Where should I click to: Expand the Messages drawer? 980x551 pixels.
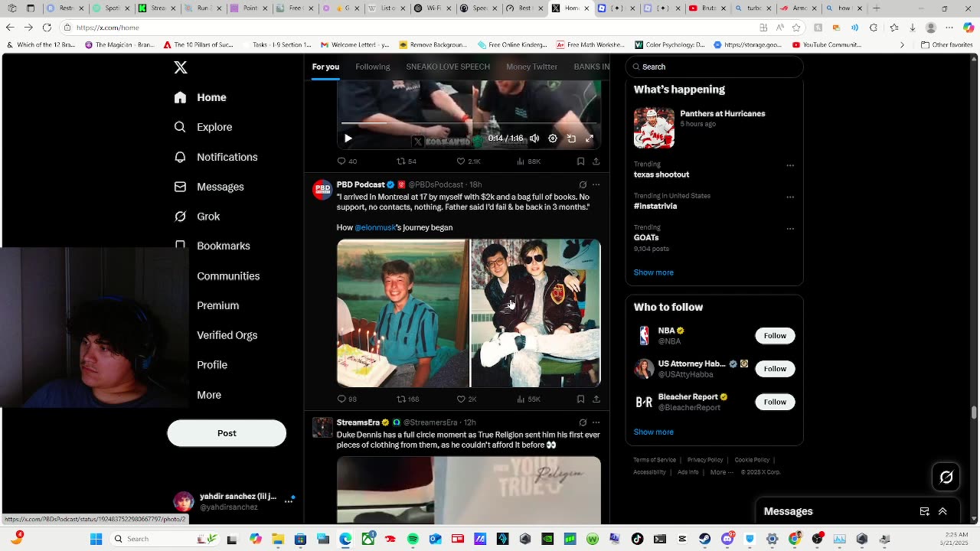point(942,511)
